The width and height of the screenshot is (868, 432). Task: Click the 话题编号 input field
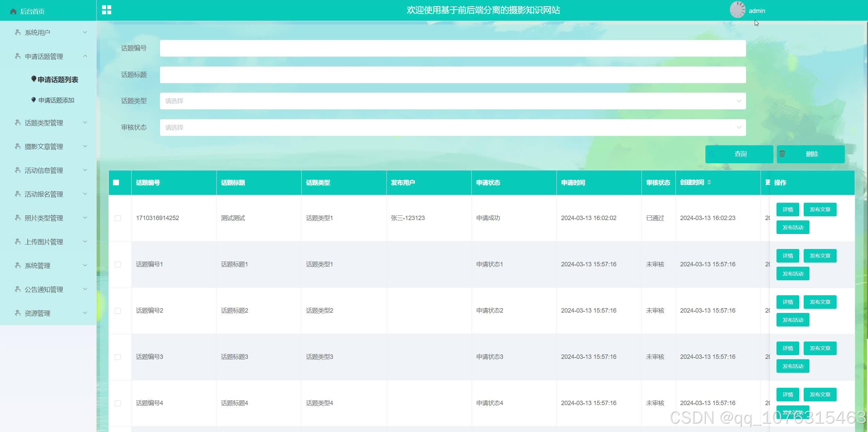453,48
